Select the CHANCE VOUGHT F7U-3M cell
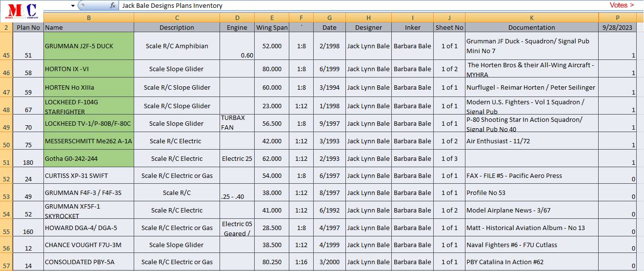Viewport: 644px width, 271px height. coord(89,245)
